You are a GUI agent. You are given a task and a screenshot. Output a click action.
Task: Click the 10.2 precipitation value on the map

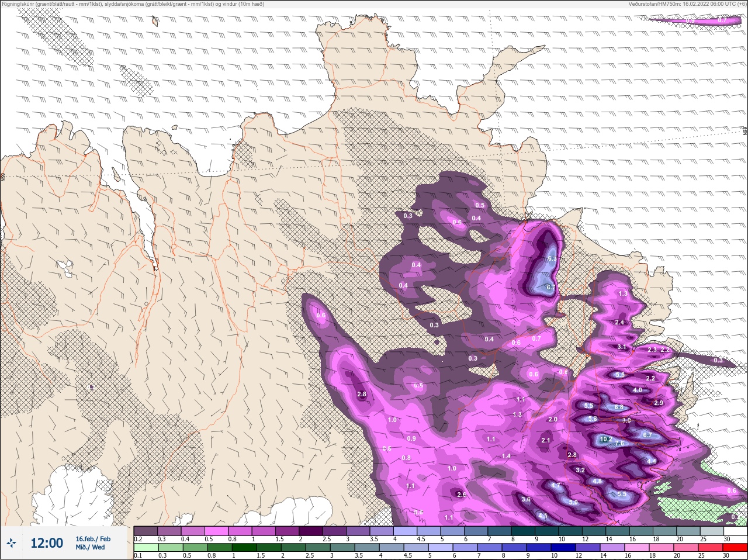click(x=605, y=439)
